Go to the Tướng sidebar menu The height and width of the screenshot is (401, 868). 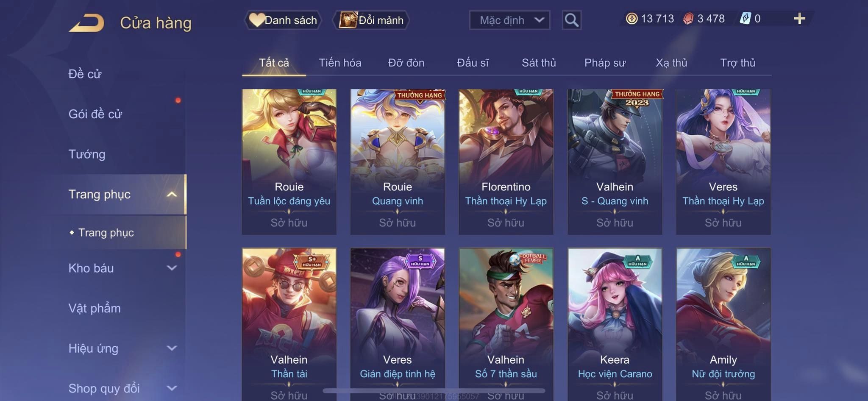click(87, 154)
